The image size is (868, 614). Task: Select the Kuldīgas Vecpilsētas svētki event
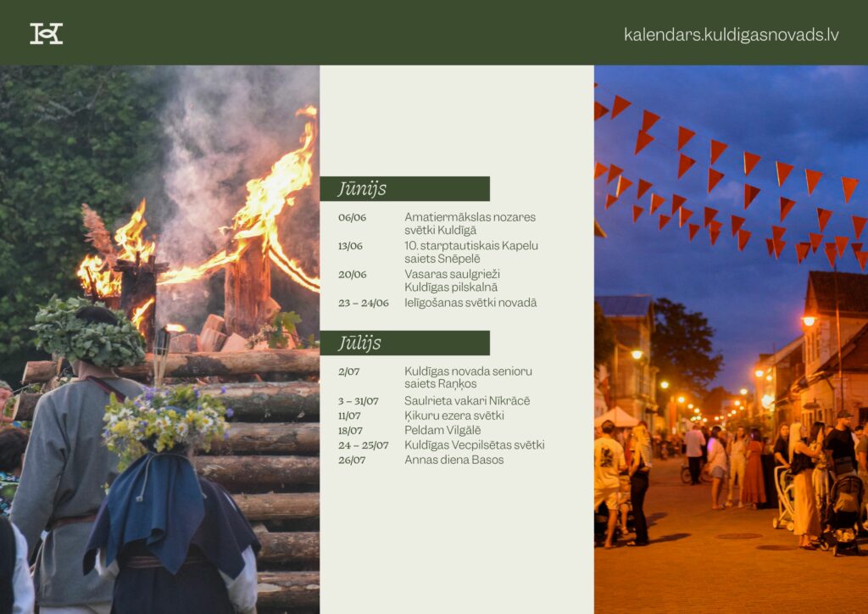click(x=474, y=445)
